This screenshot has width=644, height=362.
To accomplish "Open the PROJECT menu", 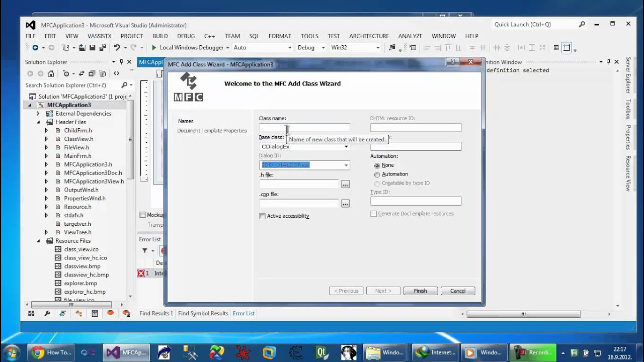I will [132, 36].
